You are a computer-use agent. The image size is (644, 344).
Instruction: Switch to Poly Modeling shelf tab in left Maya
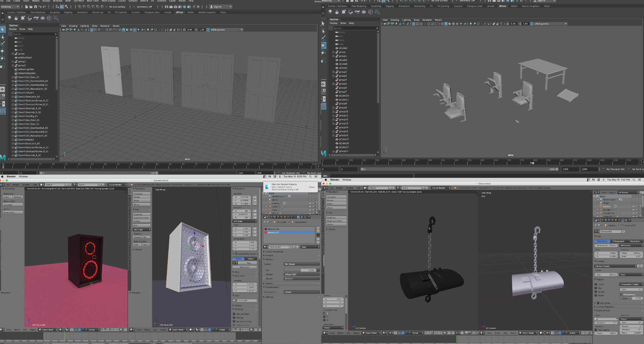coord(38,12)
